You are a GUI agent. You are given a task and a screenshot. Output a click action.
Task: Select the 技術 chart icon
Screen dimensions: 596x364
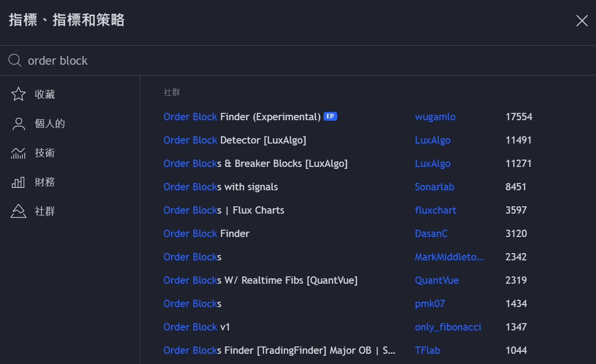[18, 153]
